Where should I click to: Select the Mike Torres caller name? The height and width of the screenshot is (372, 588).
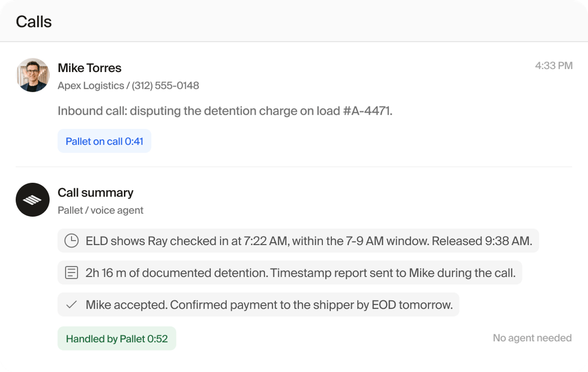pos(90,68)
